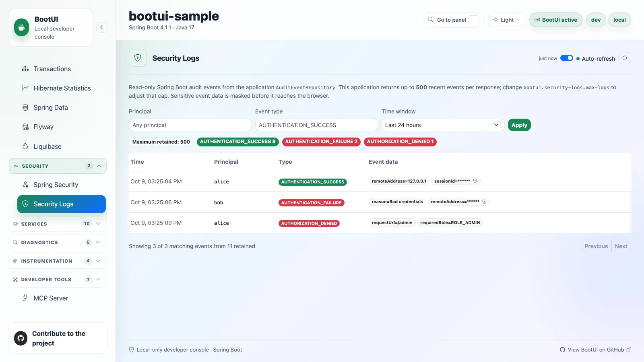The height and width of the screenshot is (362, 644).
Task: Click the shield icon beside Security Logs heading
Action: 138,58
